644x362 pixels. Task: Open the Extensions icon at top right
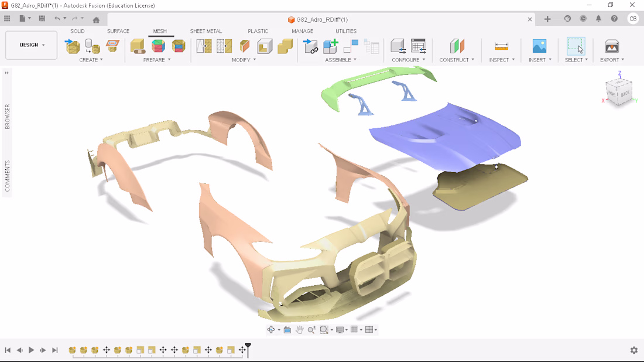pos(568,19)
